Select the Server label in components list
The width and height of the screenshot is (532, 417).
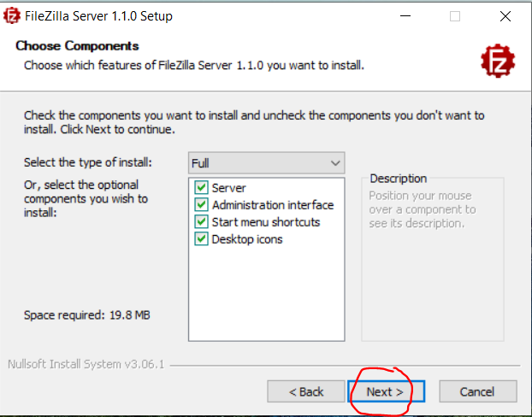click(229, 188)
